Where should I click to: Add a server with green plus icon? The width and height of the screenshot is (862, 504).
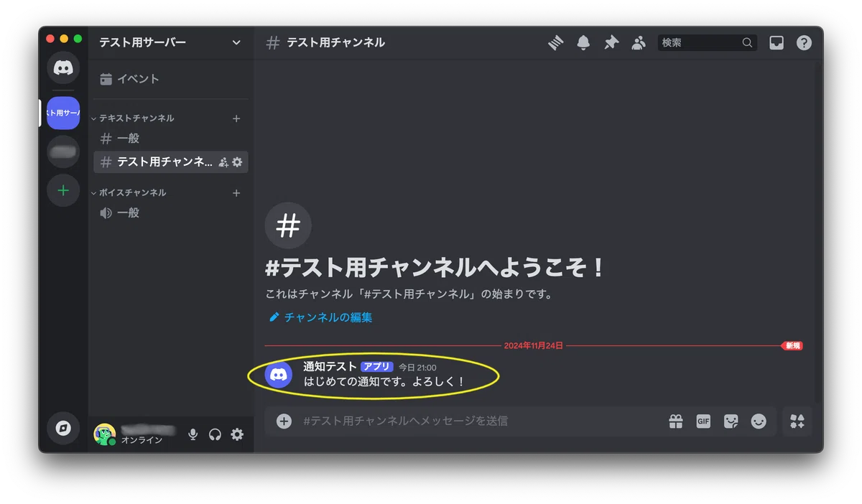(x=63, y=190)
